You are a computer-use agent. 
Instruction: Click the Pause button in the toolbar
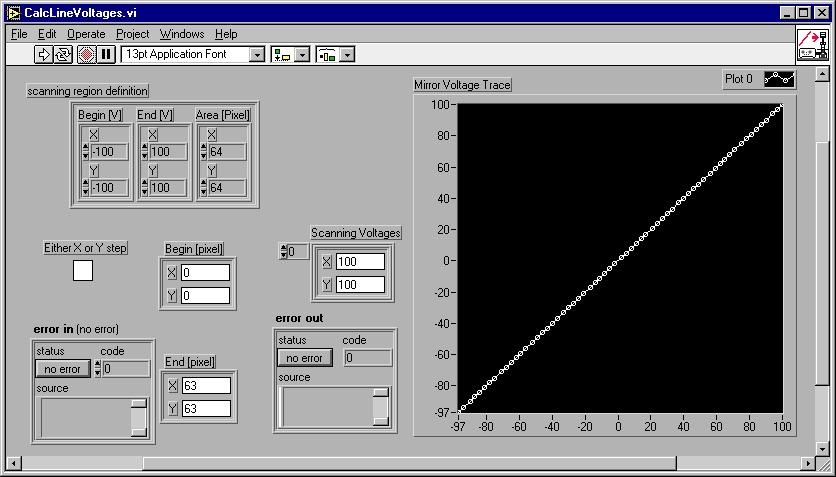point(106,54)
